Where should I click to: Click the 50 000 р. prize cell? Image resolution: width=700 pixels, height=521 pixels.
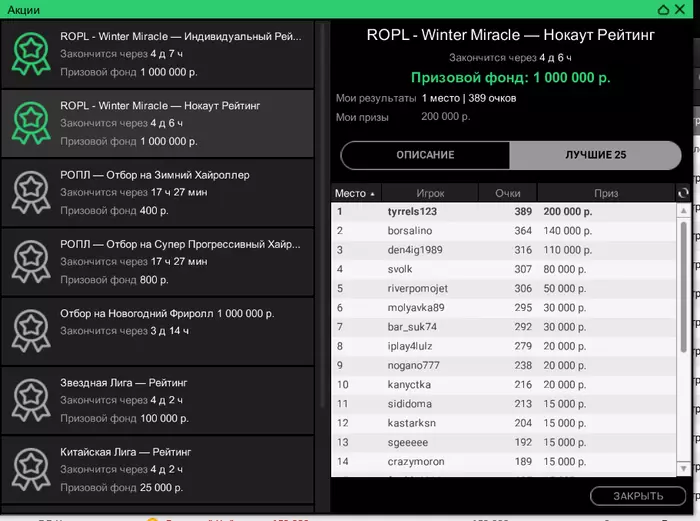pos(565,288)
